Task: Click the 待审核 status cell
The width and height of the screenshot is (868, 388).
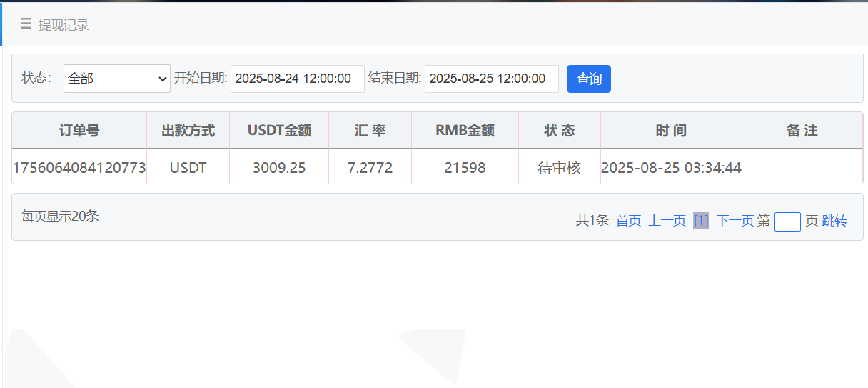Action: 559,168
